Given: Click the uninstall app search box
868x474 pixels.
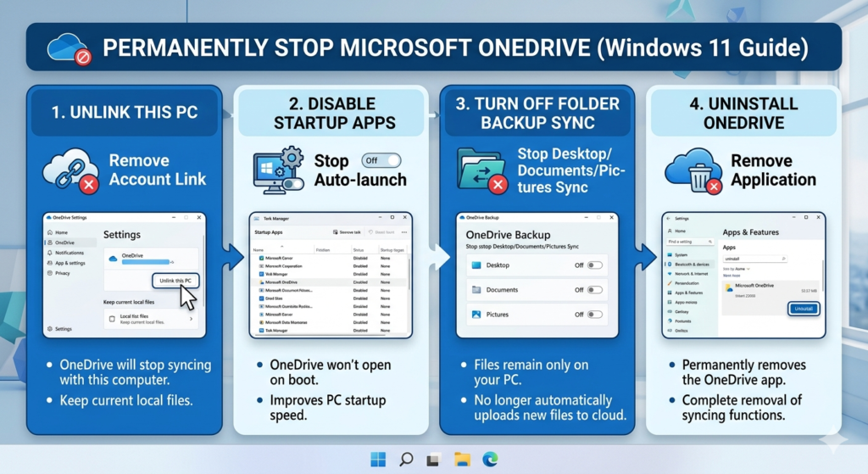Looking at the screenshot, I should coord(755,259).
